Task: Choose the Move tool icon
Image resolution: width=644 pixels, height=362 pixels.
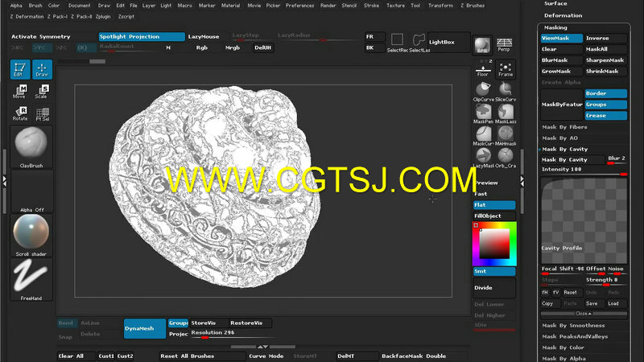Action: (19, 91)
